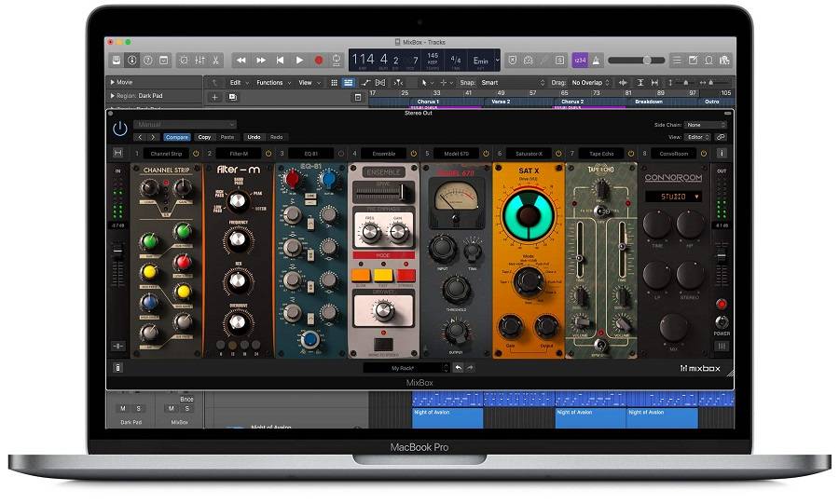Click the plugin power bypass icon
839x504 pixels.
pos(119,129)
